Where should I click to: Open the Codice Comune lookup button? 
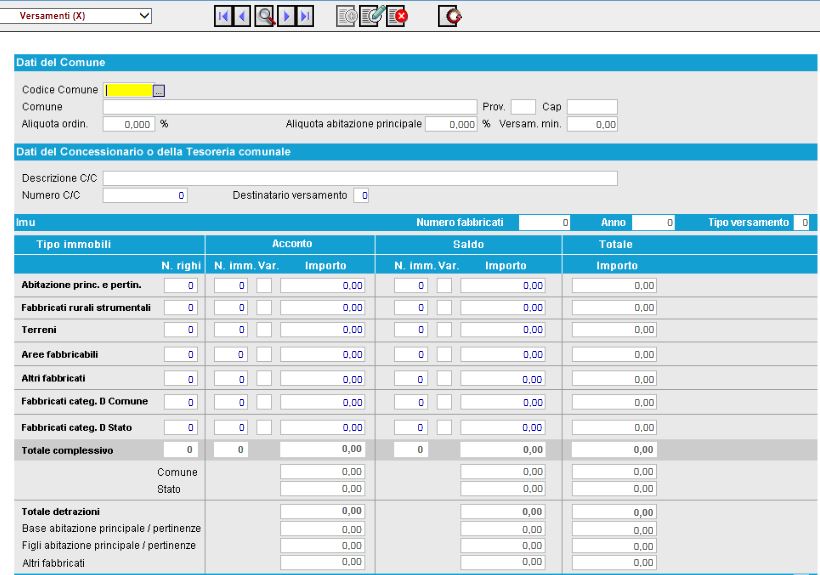pos(158,90)
